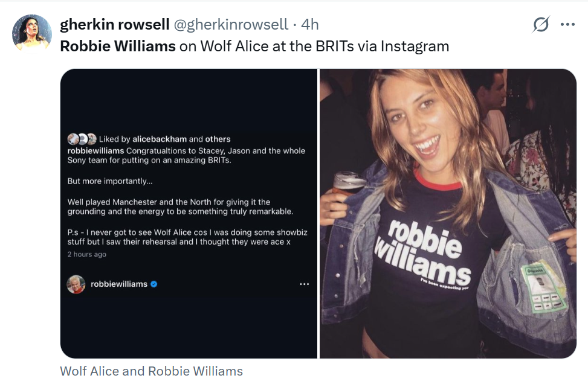588x384 pixels.
Task: Click the blue verified badge
Action: coord(154,284)
